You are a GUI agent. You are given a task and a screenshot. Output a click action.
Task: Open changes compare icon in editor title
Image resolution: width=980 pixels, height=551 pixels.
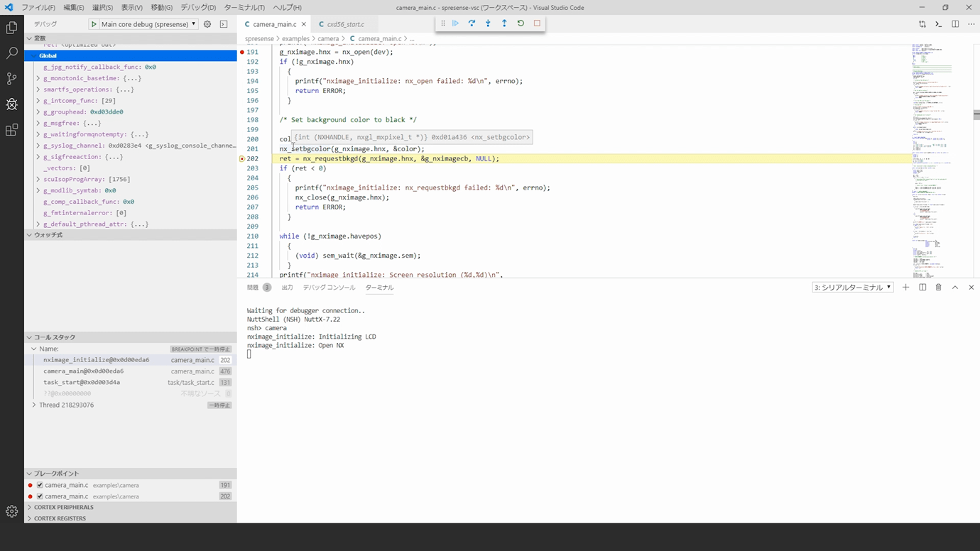tap(922, 24)
